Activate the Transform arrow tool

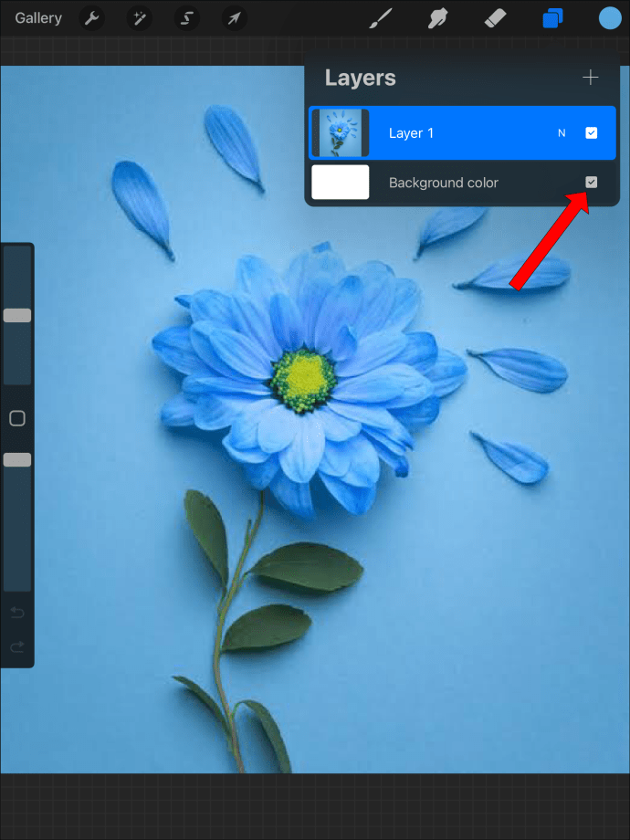234,19
